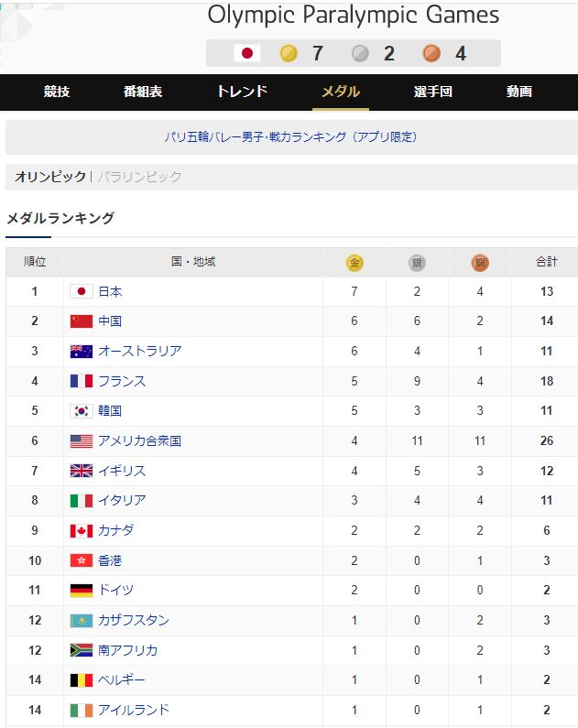
Task: Open the アメリカ合衆国 country link
Action: tap(140, 441)
